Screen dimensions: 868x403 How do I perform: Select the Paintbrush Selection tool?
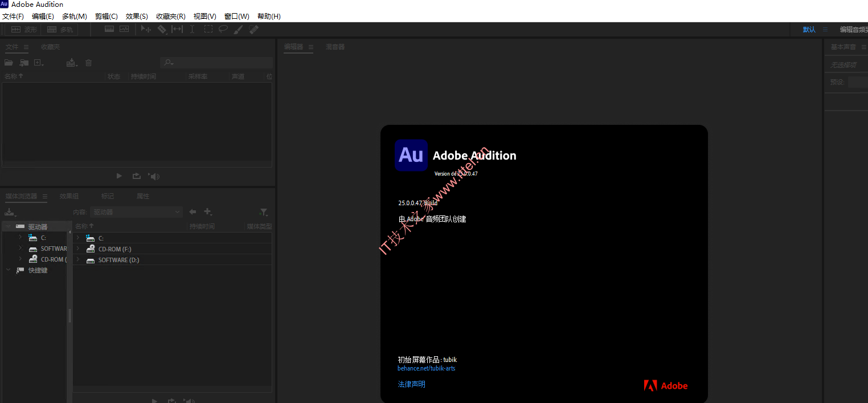coord(239,29)
